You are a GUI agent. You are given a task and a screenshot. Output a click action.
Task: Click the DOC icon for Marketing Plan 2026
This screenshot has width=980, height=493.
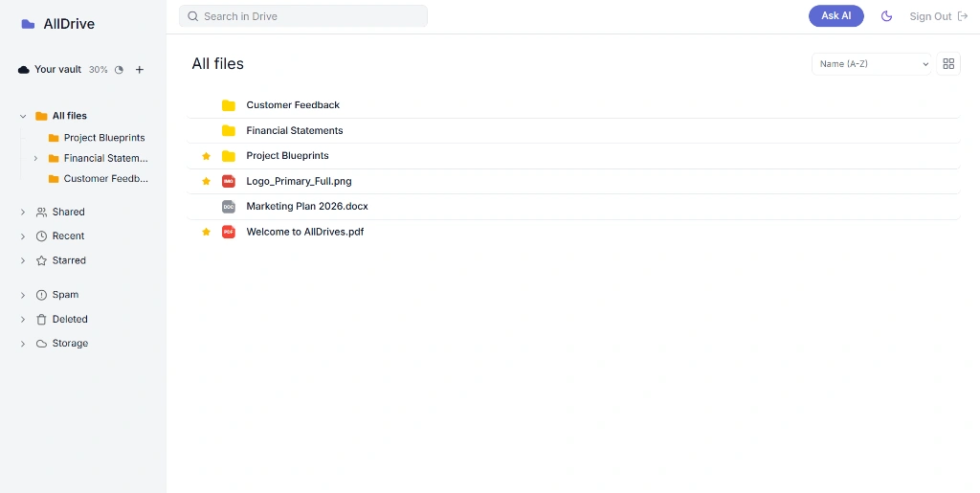(229, 206)
